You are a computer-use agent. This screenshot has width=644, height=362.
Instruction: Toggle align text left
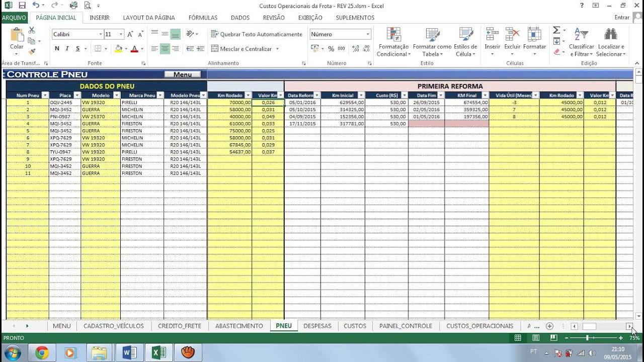pos(154,49)
